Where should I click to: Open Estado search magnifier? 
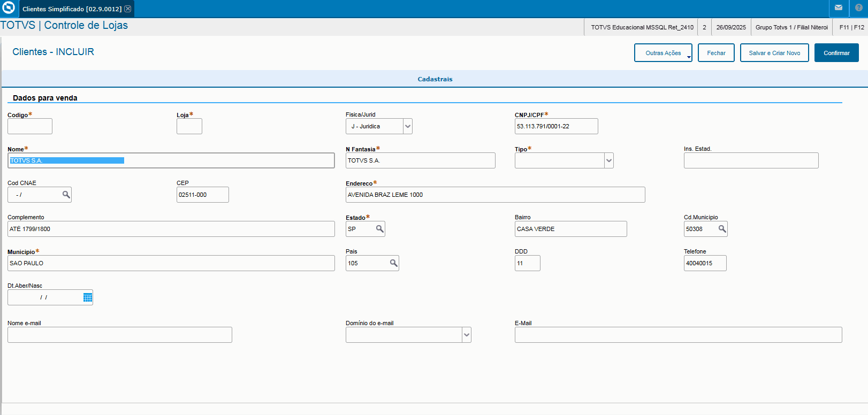pos(379,229)
